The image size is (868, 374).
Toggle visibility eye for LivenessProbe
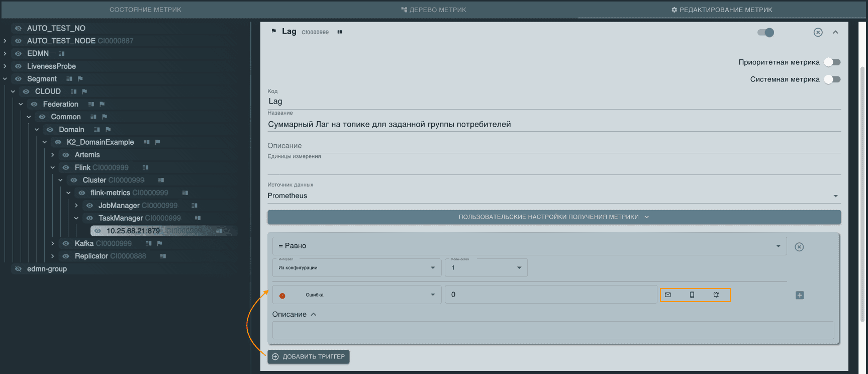[x=19, y=66]
